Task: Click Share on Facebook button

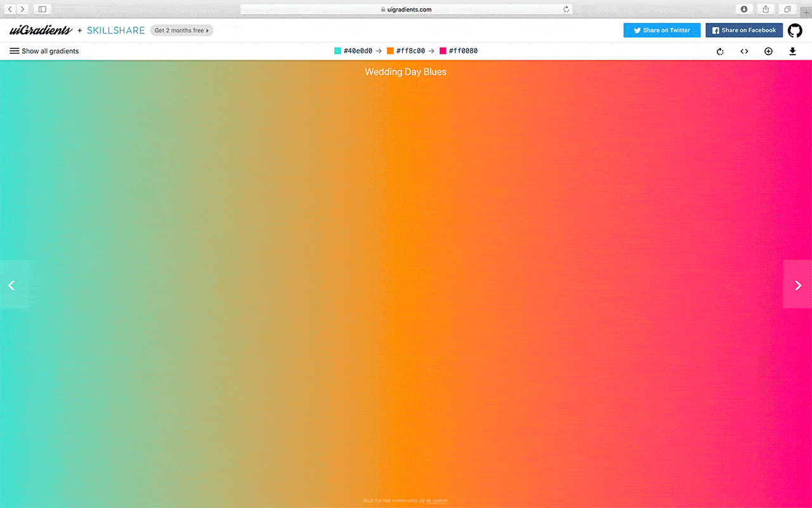Action: (x=744, y=30)
